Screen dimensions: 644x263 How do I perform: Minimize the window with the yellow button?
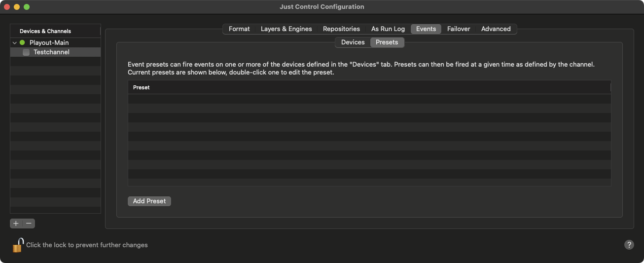tap(17, 7)
